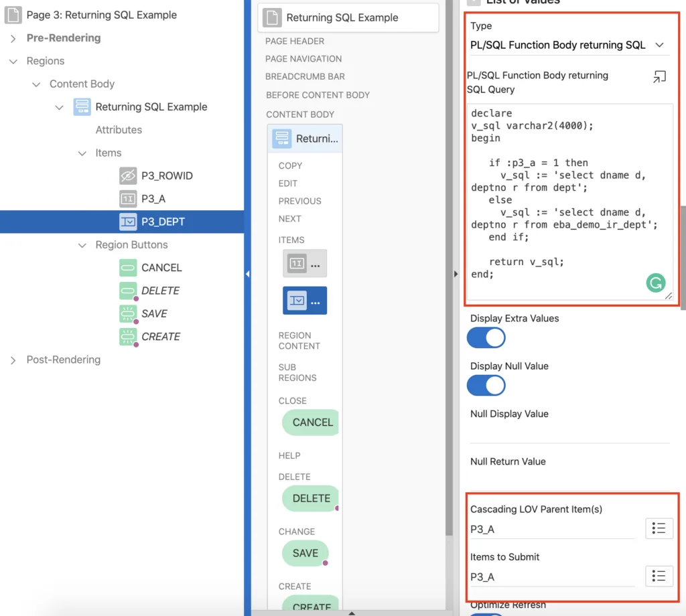Click the layout pane vertical scrollbar
The image size is (686, 616).
point(449,266)
